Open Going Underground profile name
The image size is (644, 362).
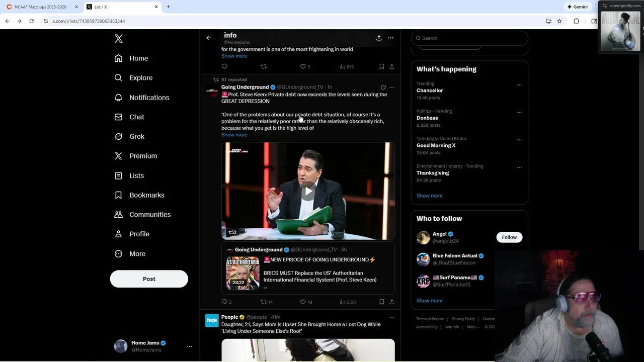(245, 87)
